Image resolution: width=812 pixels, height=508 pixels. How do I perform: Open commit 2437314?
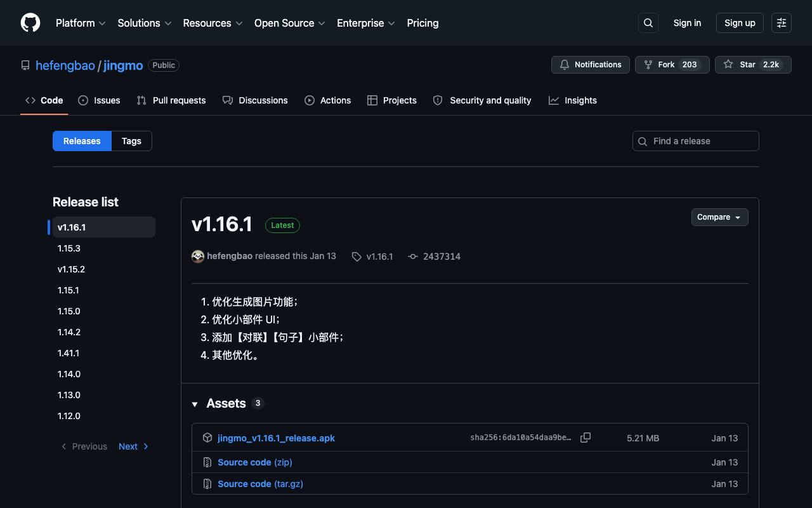pos(442,257)
